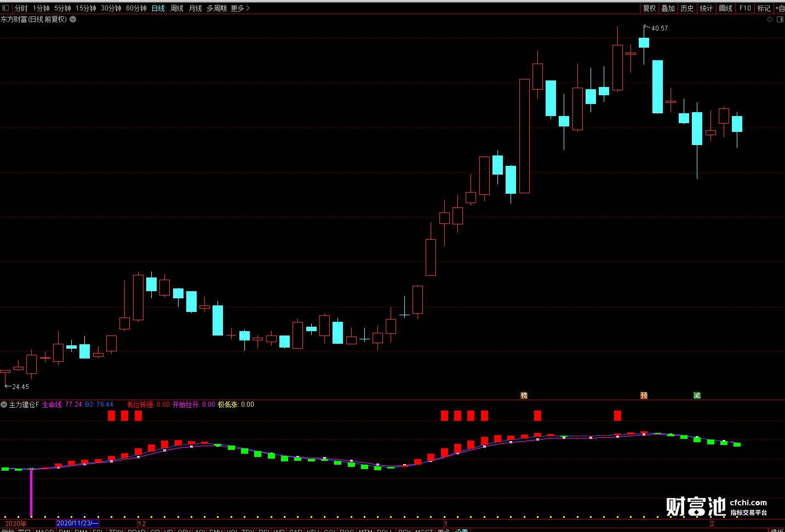The width and height of the screenshot is (785, 532).
Task: Click the 24.45 low price label
Action: 21,387
